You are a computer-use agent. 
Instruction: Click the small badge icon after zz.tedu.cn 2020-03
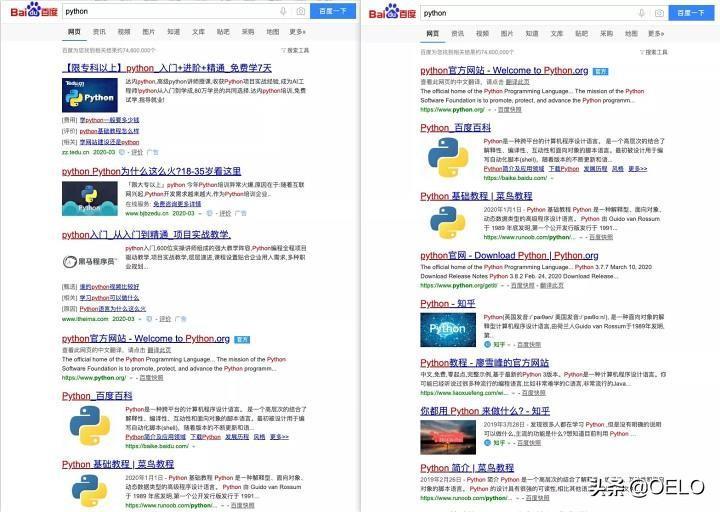(122, 152)
